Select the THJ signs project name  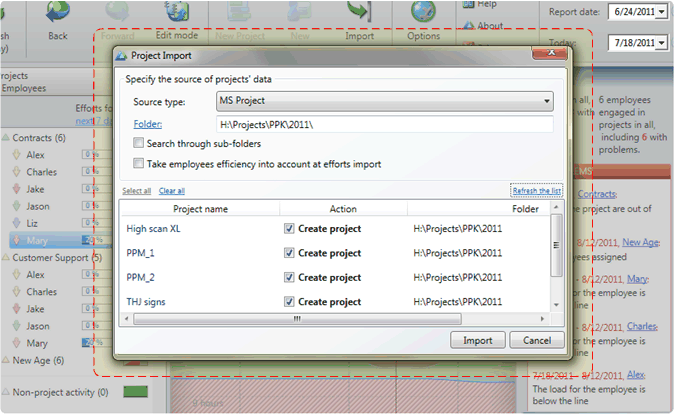[x=146, y=302]
